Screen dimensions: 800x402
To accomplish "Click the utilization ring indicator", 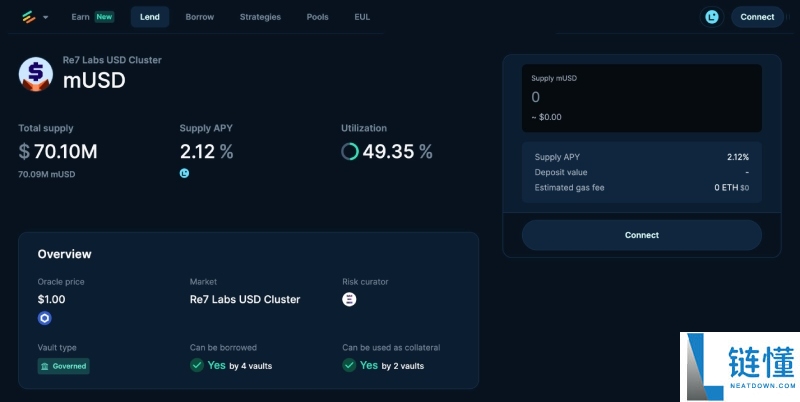I will 350,152.
